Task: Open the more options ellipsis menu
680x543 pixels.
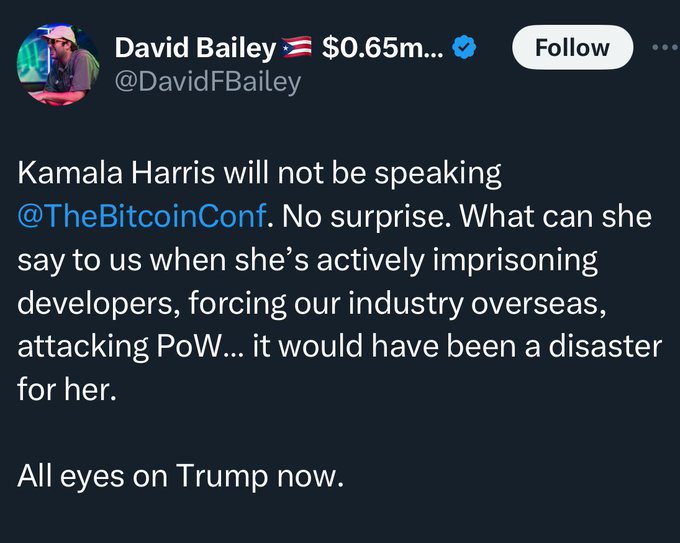Action: pyautogui.click(x=665, y=47)
